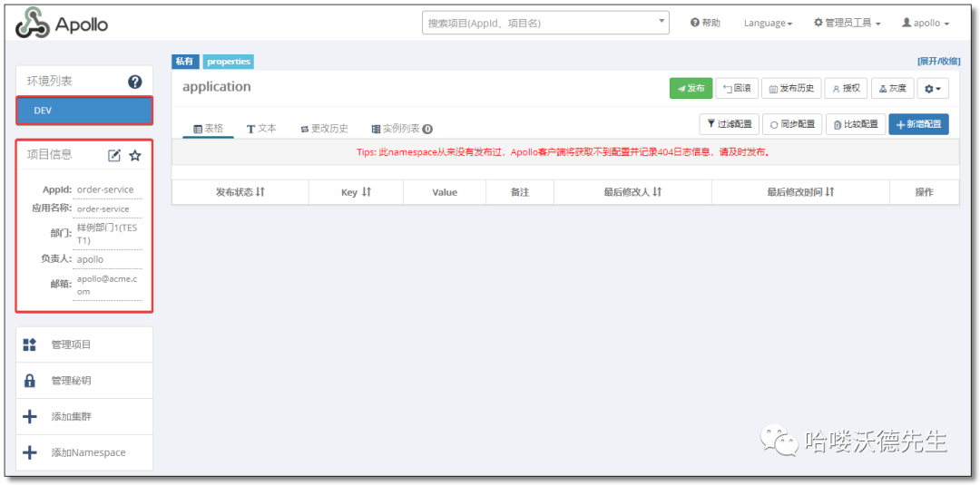The image size is (980, 485).
Task: Click the red Tips unpublished namespace message
Action: point(565,151)
